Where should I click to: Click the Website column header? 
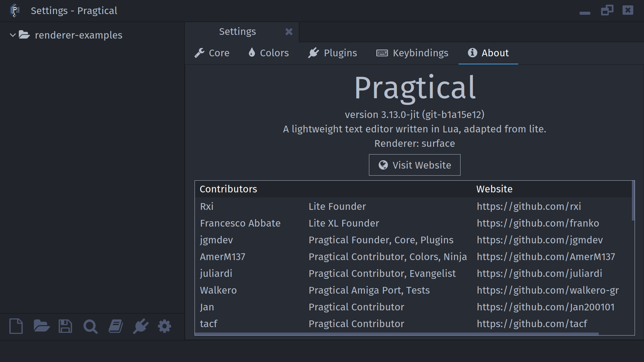pyautogui.click(x=494, y=189)
